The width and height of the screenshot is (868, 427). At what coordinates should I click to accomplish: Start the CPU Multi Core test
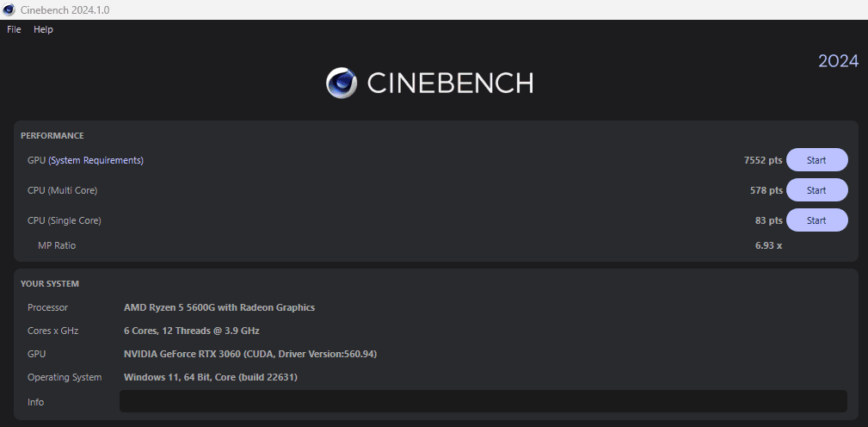click(816, 190)
